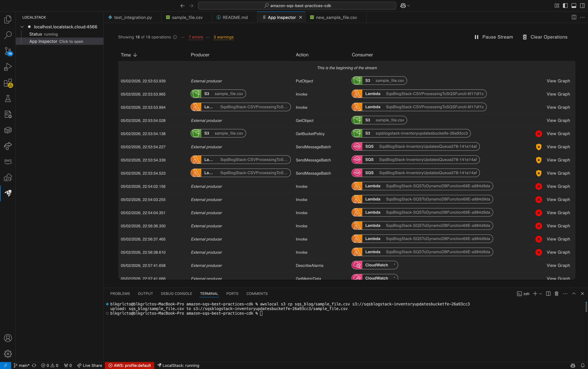Split the terminal pane
The image size is (588, 369).
click(x=548, y=294)
